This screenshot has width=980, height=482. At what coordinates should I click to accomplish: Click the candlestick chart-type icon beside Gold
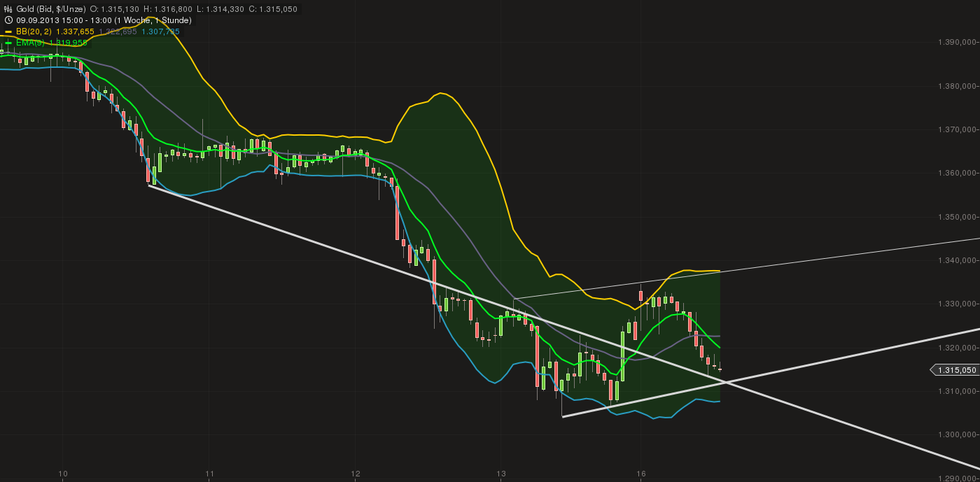[x=8, y=9]
